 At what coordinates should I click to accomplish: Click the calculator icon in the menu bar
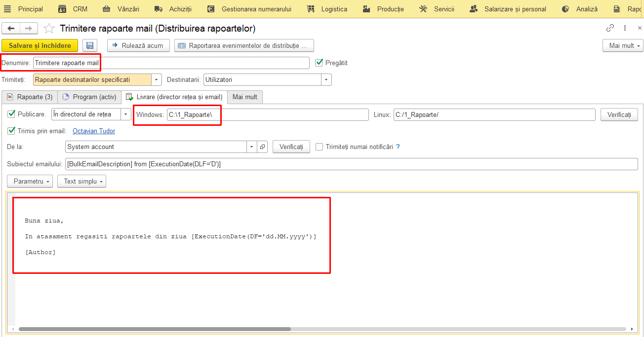617,9
